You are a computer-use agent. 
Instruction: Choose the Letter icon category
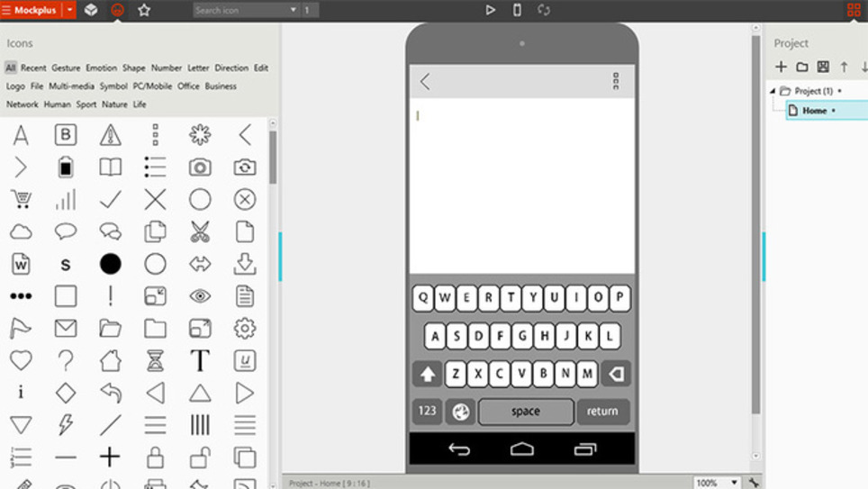(x=198, y=68)
